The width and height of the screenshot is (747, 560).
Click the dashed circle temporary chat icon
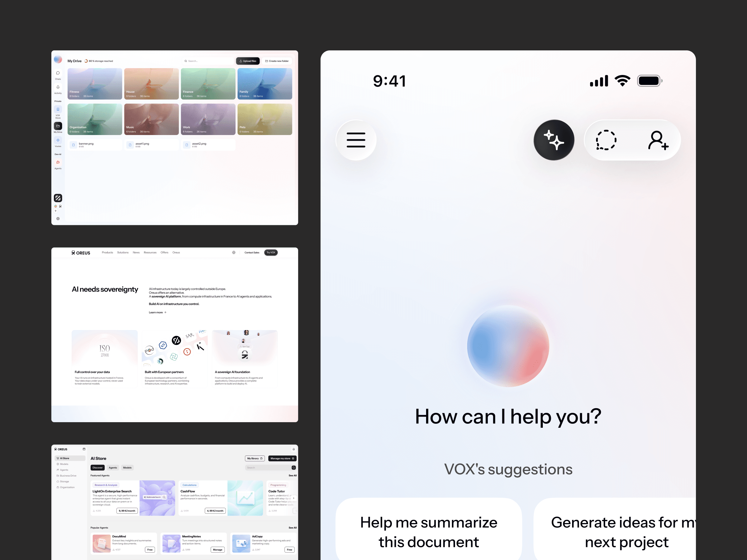coord(606,140)
